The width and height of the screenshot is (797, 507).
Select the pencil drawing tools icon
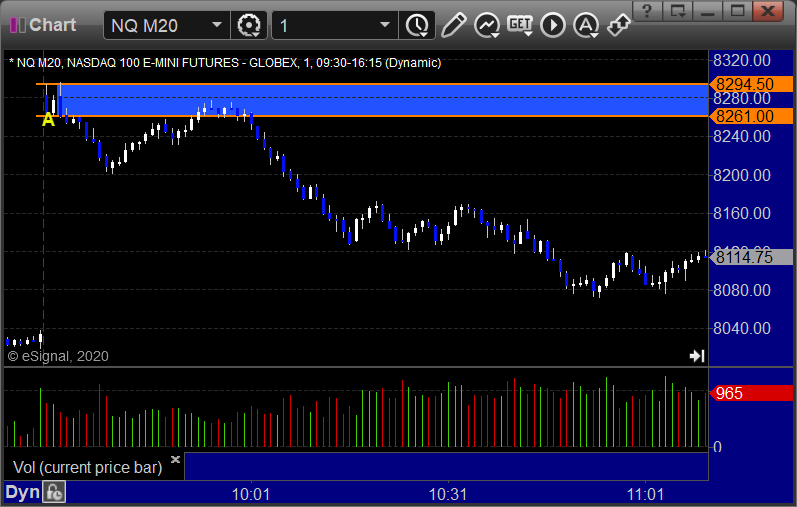pos(453,25)
